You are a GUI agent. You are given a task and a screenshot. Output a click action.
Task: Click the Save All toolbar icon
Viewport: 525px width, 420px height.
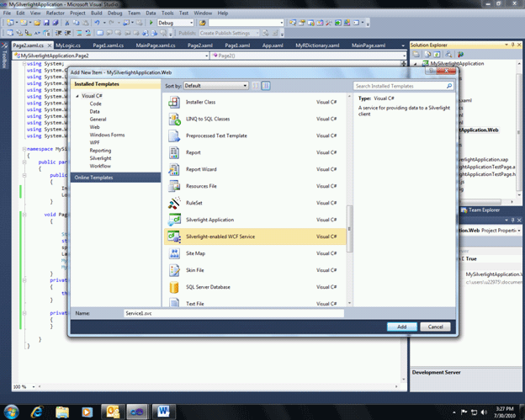pyautogui.click(x=56, y=23)
